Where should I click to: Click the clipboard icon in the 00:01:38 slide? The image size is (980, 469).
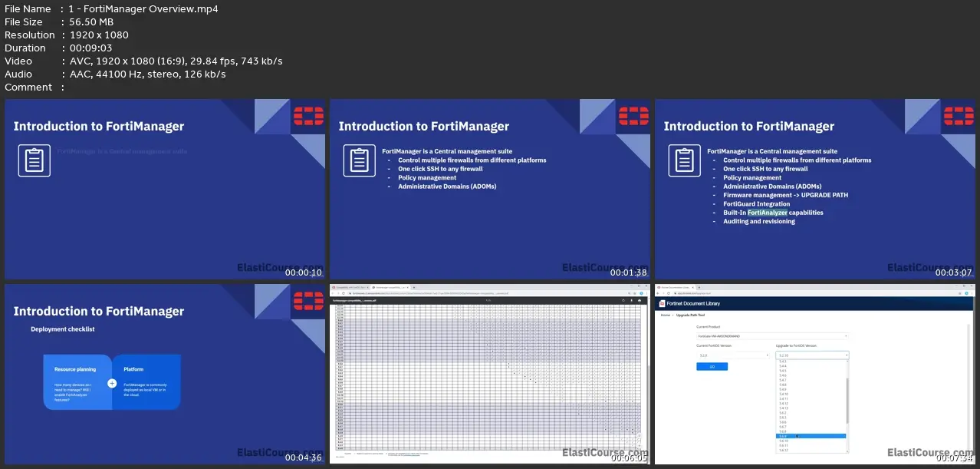pyautogui.click(x=359, y=160)
